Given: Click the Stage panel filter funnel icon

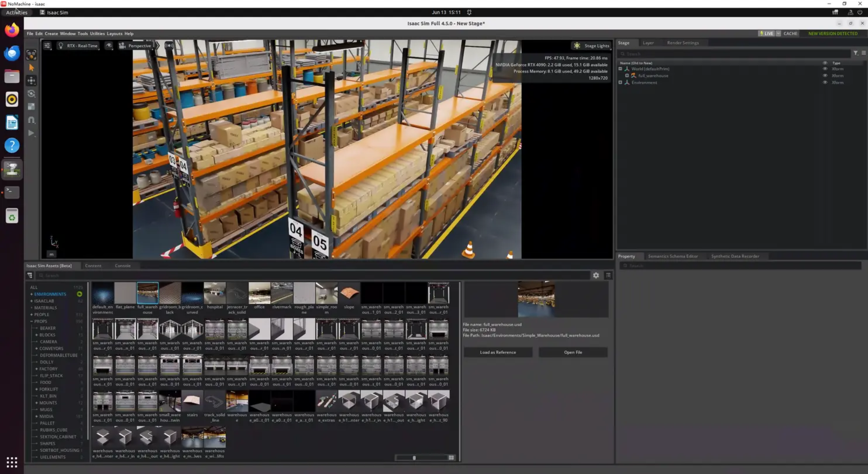Looking at the screenshot, I should [x=856, y=53].
